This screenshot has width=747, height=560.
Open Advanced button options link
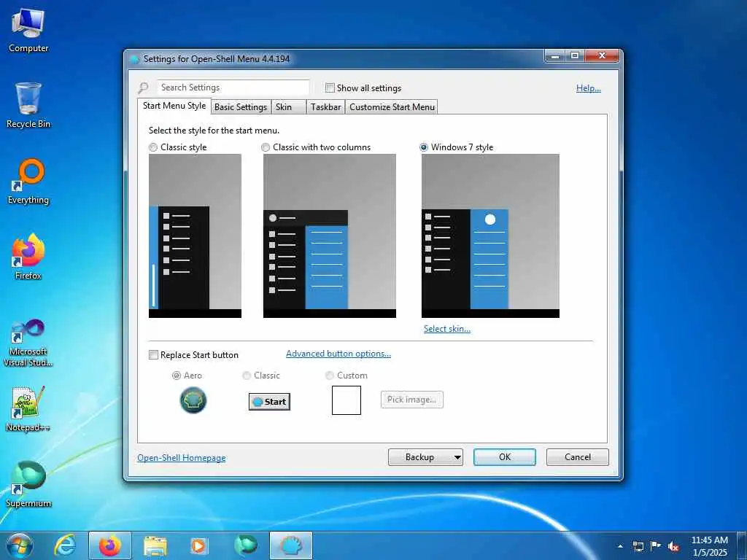click(338, 354)
